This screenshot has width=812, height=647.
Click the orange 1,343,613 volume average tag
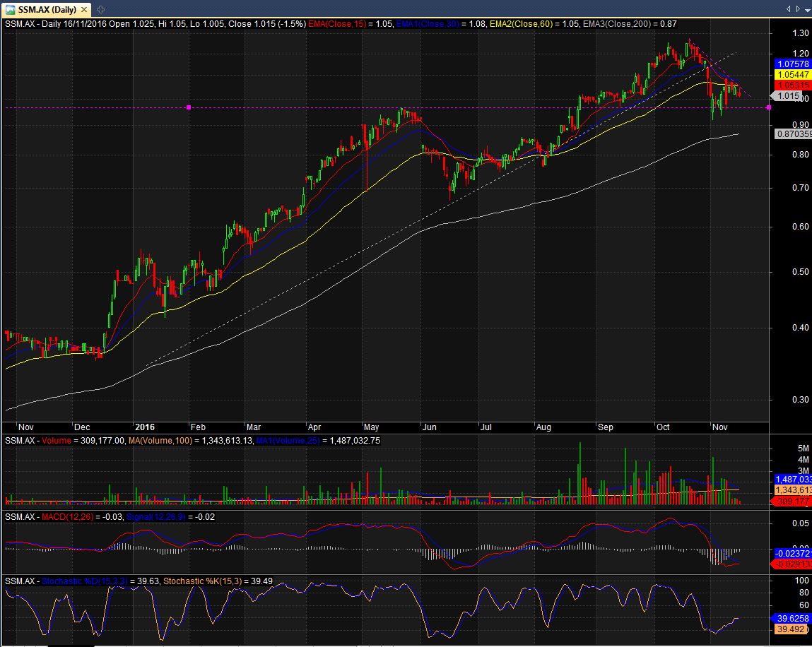coord(793,490)
